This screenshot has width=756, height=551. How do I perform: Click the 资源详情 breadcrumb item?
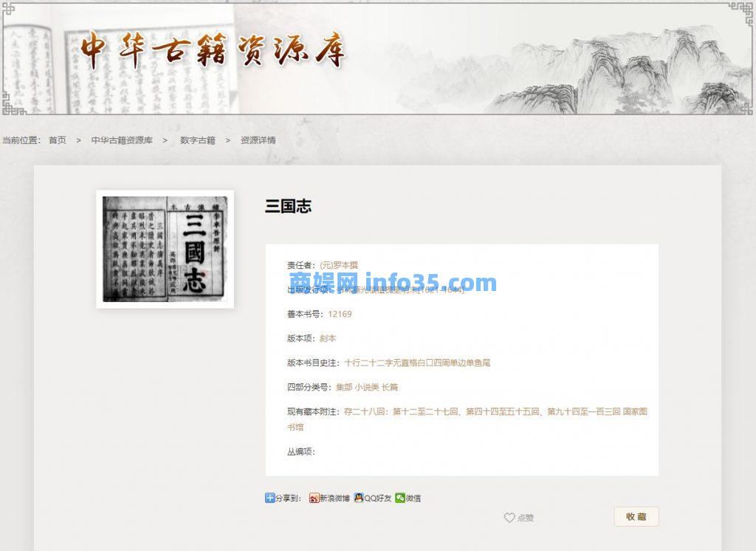258,140
